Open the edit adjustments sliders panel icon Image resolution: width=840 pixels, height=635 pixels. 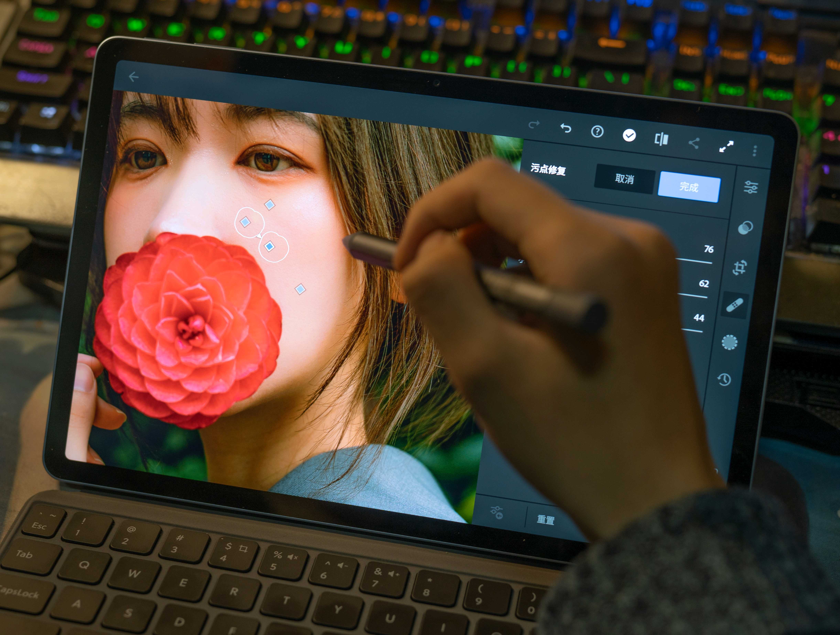pyautogui.click(x=751, y=188)
